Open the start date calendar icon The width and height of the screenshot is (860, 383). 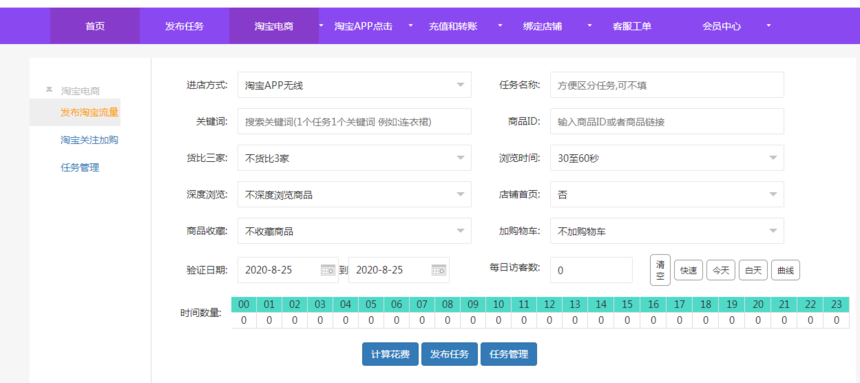tap(327, 270)
